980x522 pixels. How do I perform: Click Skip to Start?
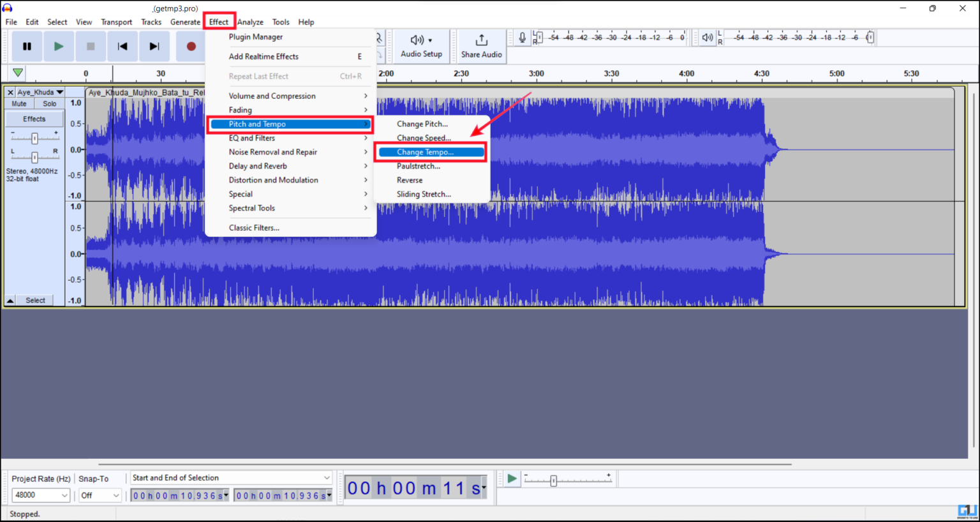122,46
